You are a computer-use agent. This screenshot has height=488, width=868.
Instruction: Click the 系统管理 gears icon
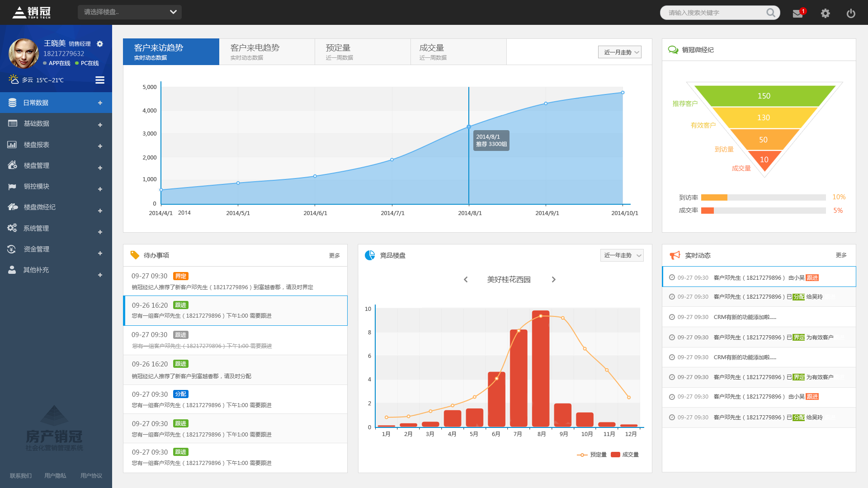(12, 228)
